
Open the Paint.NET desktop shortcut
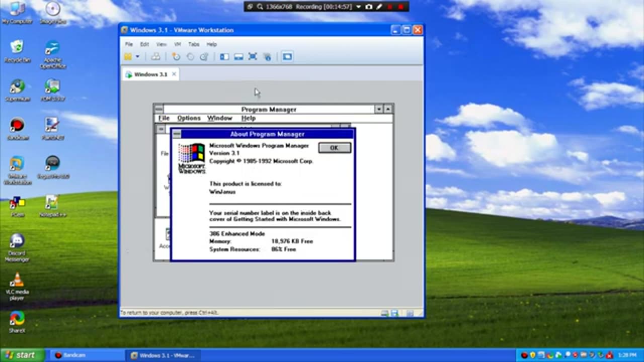pos(52,129)
